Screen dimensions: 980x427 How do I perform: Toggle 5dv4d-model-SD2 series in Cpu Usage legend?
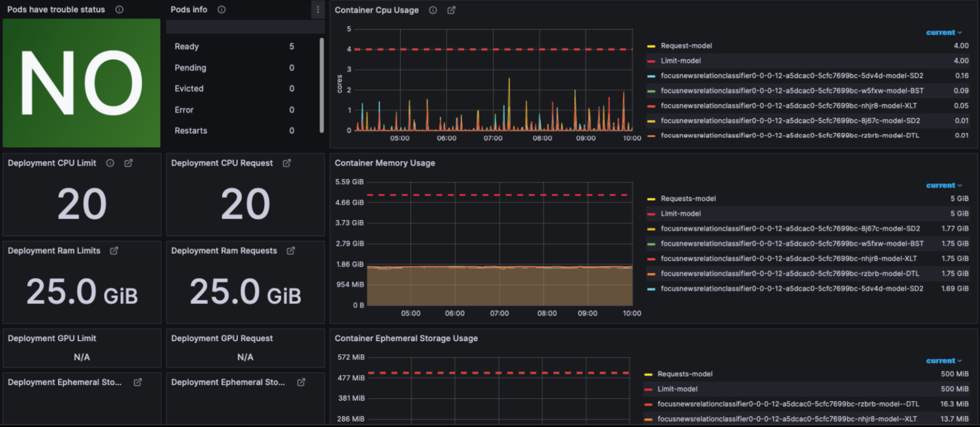tap(792, 75)
